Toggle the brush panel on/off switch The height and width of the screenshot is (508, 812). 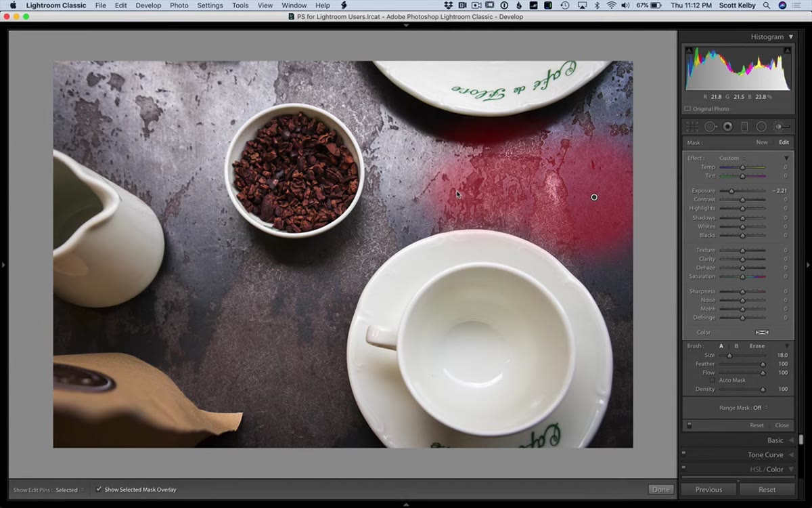tap(689, 425)
